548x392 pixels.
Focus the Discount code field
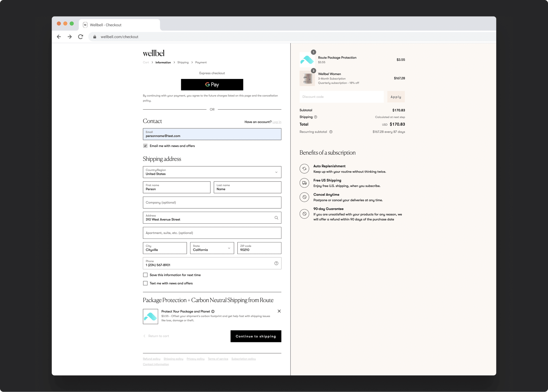[x=341, y=97]
